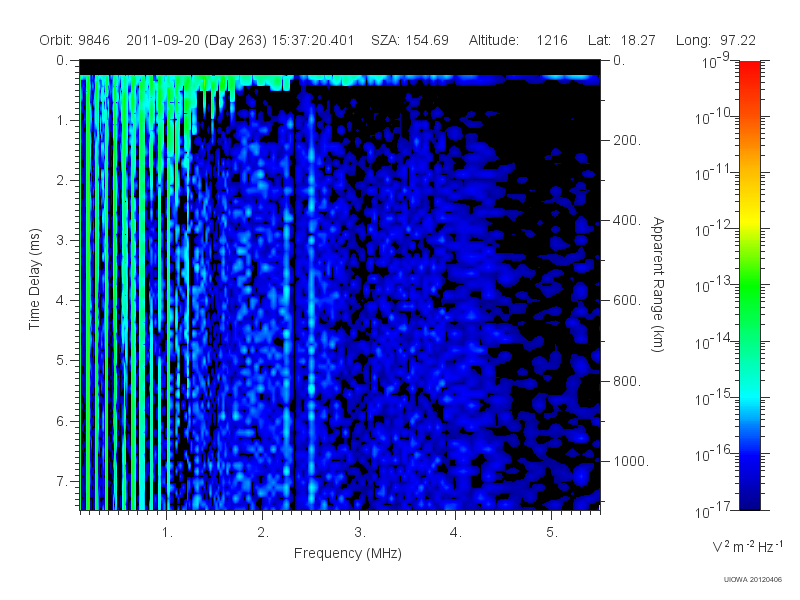This screenshot has width=800, height=600.
Task: Click the time delay tick label 5.
Action: point(62,360)
